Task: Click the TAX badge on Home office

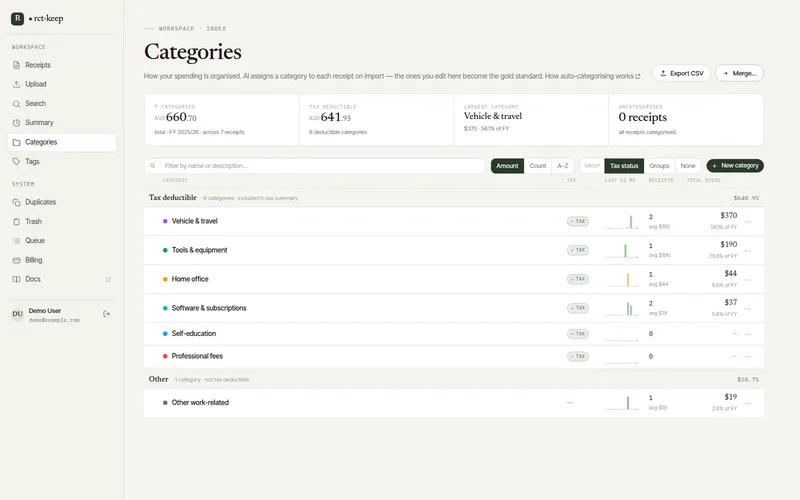Action: [x=578, y=279]
